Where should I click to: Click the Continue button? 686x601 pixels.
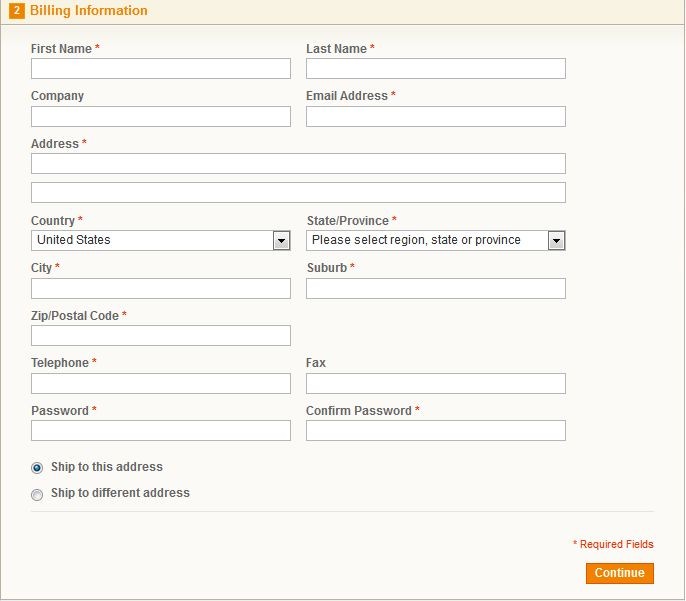pos(620,573)
